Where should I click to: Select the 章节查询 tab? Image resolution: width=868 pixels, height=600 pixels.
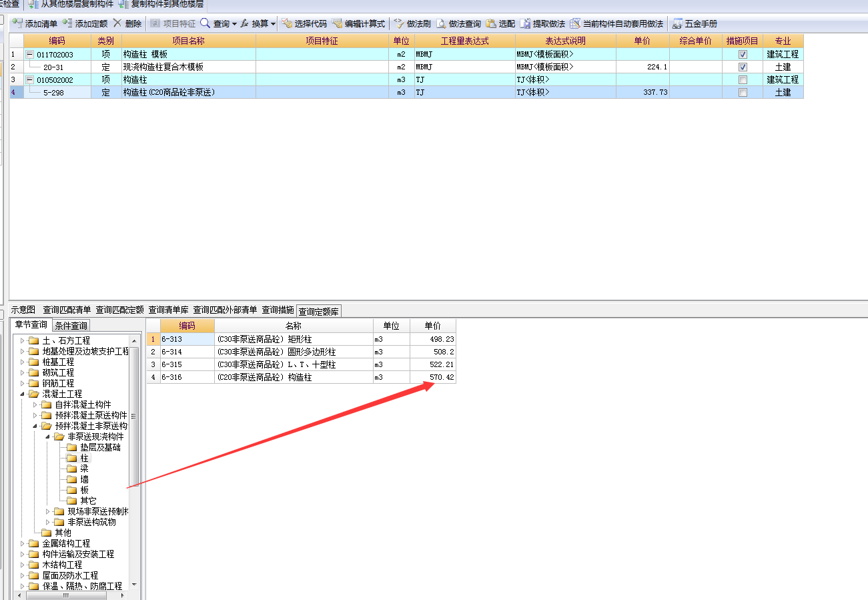click(31, 325)
